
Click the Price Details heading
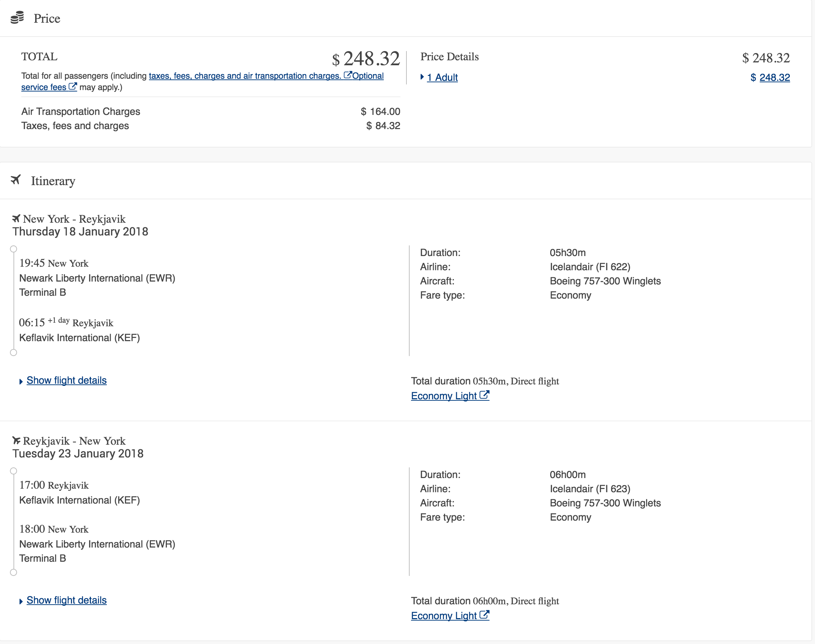click(x=449, y=56)
